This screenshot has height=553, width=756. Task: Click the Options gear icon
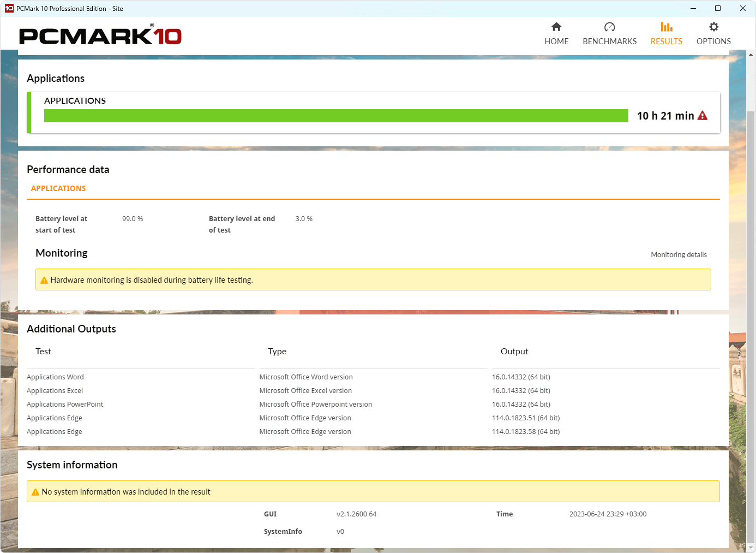[x=713, y=27]
